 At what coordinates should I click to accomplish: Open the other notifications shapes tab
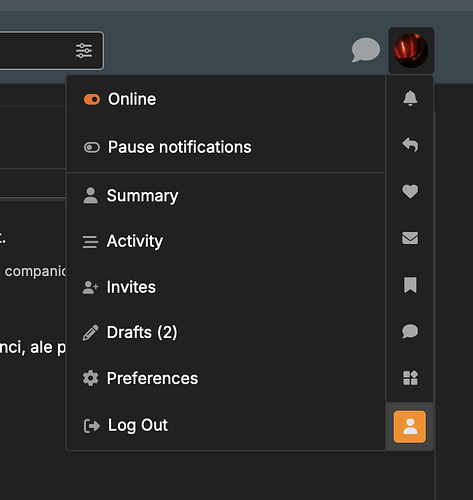(410, 378)
